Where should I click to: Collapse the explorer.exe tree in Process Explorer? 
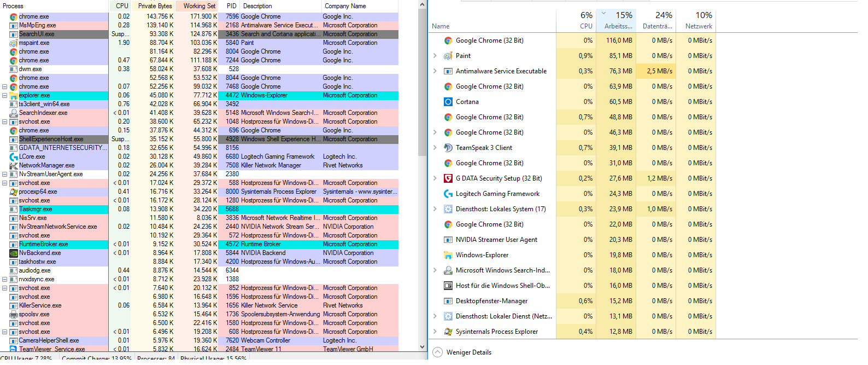point(5,95)
